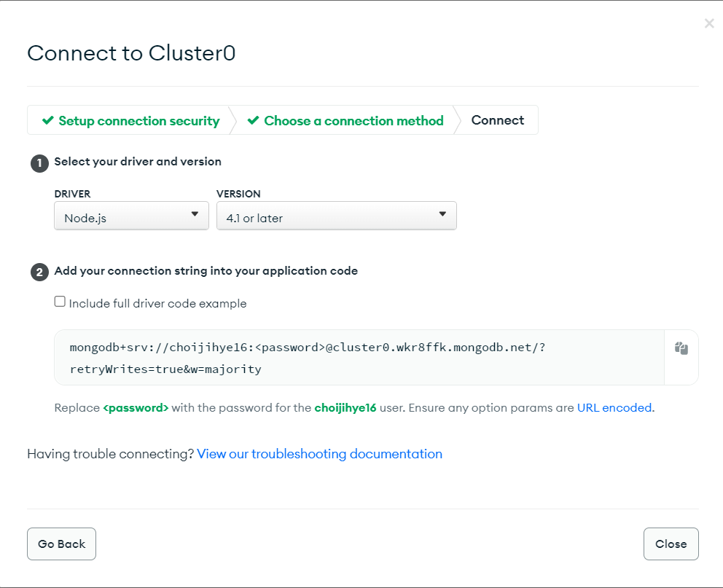Click the arrow on the Driver dropdown
This screenshot has width=723, height=588.
coord(195,214)
